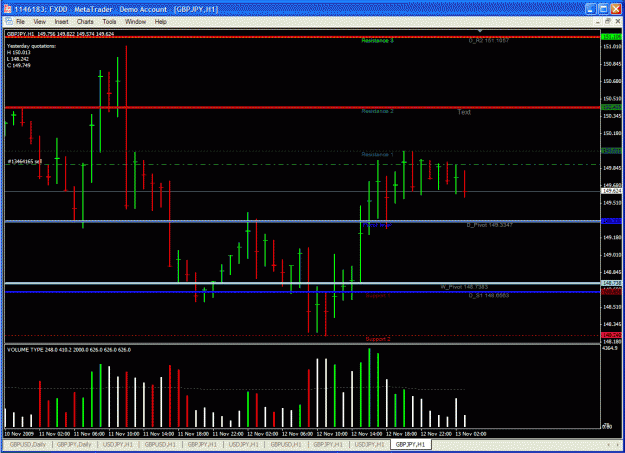Screen dimensions: 625x453
Task: Switch to the GBPJPY,Daily chart tab
Action: tap(74, 444)
